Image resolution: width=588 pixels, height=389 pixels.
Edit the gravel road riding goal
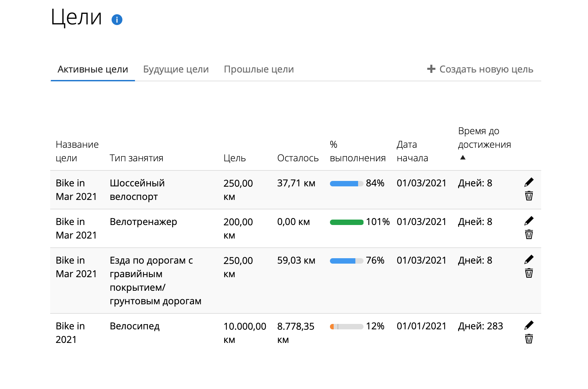click(x=529, y=260)
